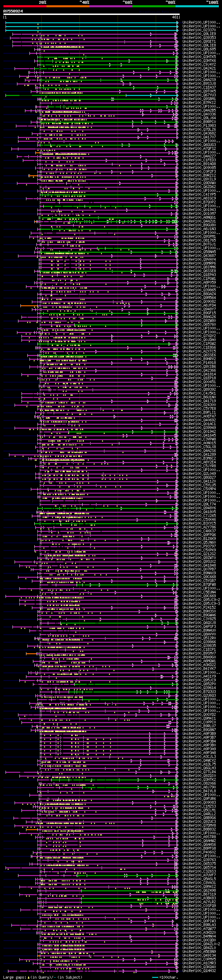
Task: Click subject label UniRef100_Q5CLM1
Action: click(x=199, y=810)
